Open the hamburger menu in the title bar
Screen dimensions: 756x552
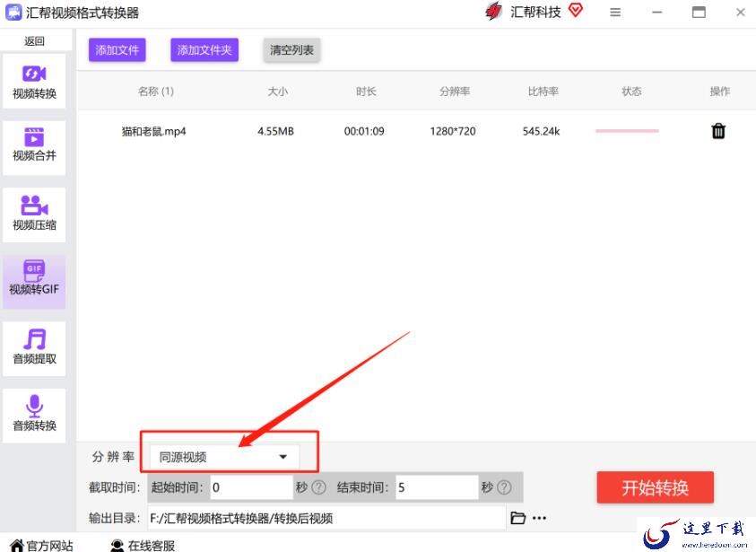[x=615, y=13]
